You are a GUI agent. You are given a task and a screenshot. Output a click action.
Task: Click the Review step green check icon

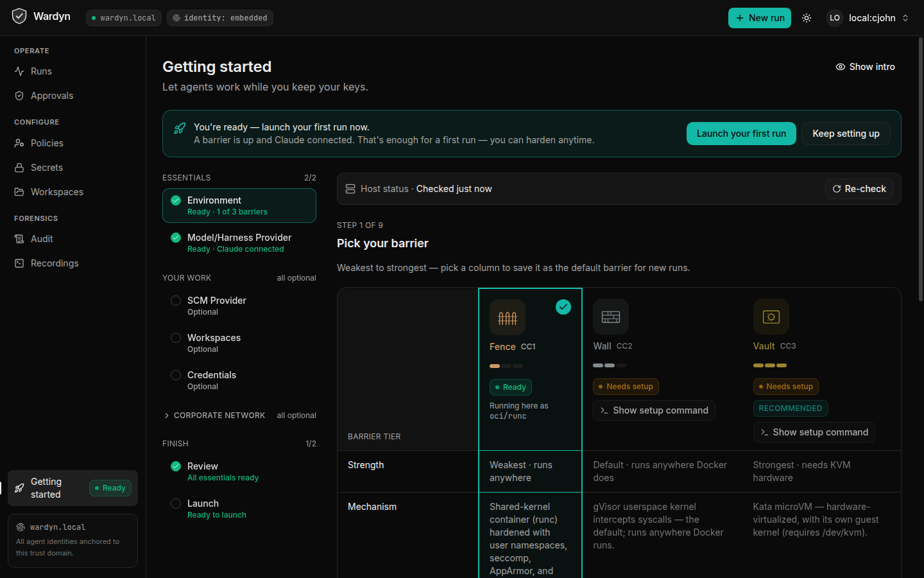176,466
